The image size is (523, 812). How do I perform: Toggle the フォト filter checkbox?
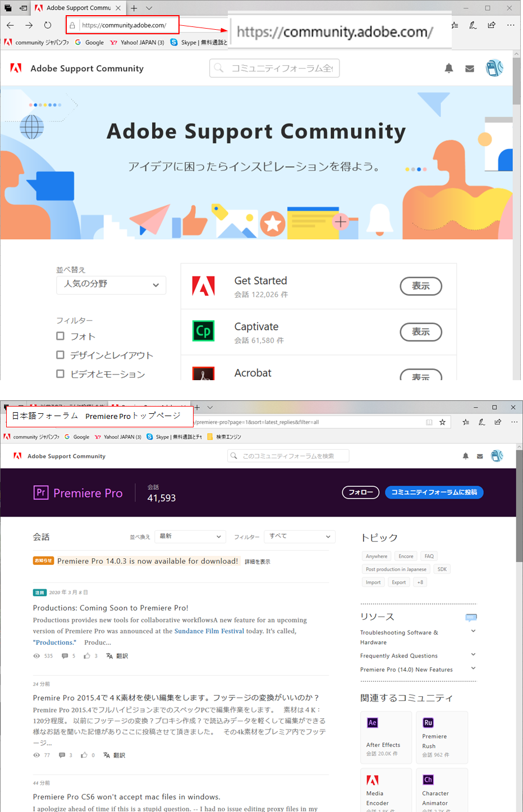click(61, 336)
